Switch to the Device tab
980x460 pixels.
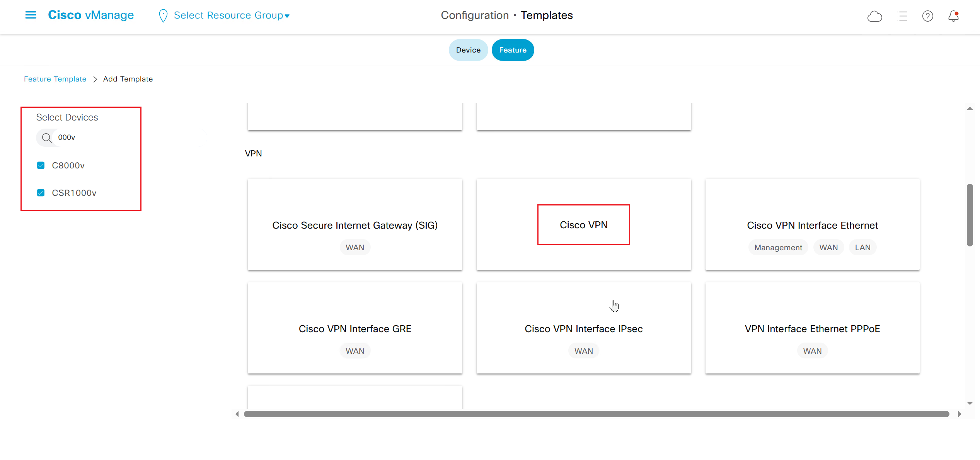tap(468, 50)
